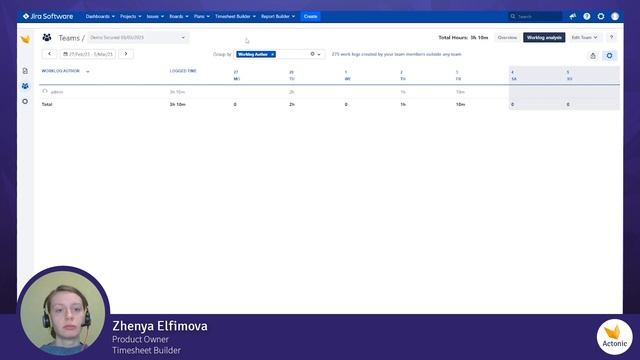Select the day 28 Tuesday column header
Screen dimensions: 640x360
(x=291, y=76)
